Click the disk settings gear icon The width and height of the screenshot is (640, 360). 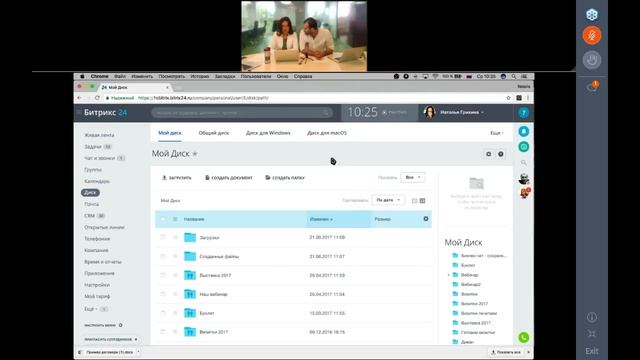coord(489,154)
